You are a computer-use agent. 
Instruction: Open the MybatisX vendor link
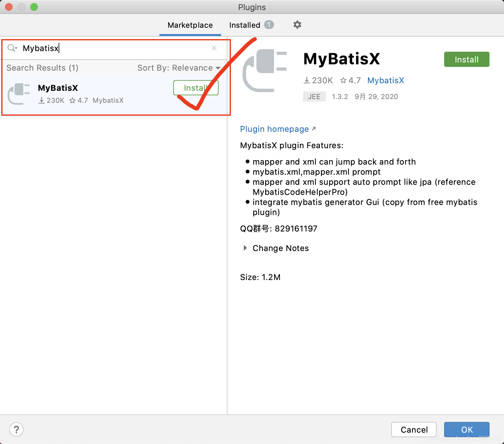(x=386, y=80)
